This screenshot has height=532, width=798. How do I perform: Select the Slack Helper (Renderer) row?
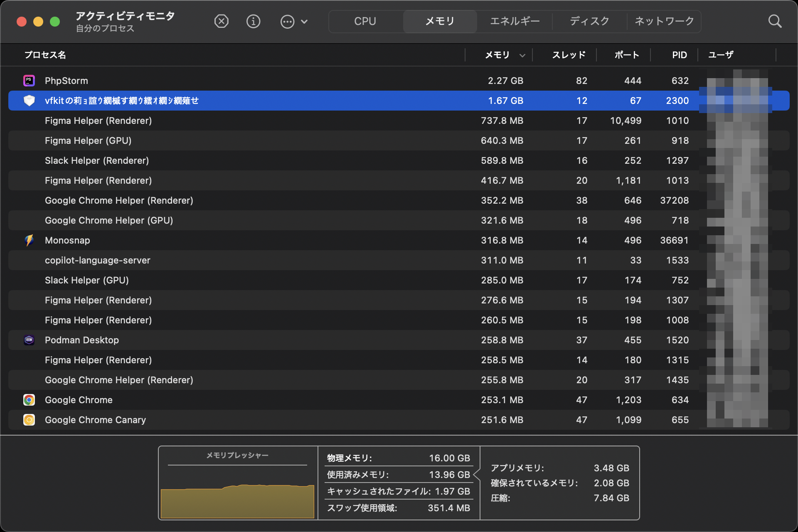coord(399,160)
